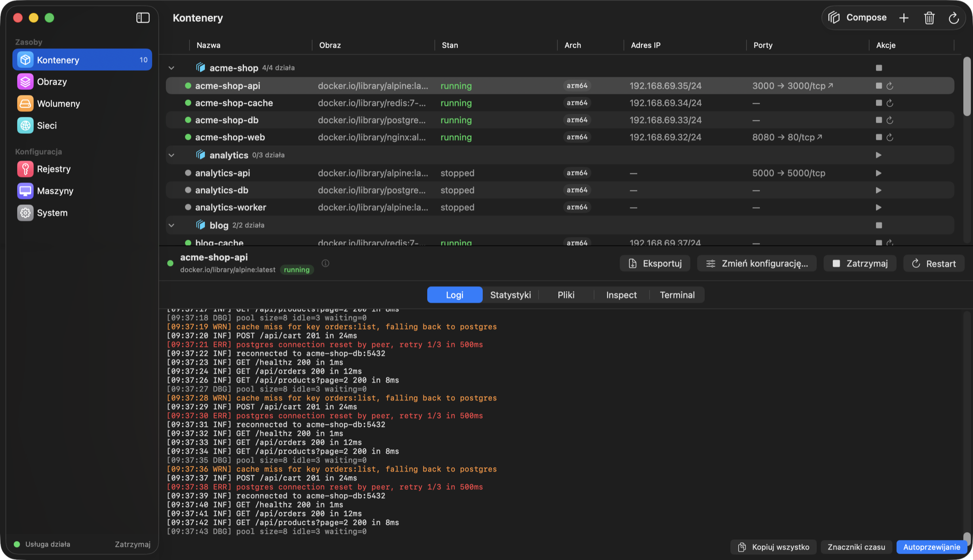Click Restart button in detail header

[x=934, y=263]
